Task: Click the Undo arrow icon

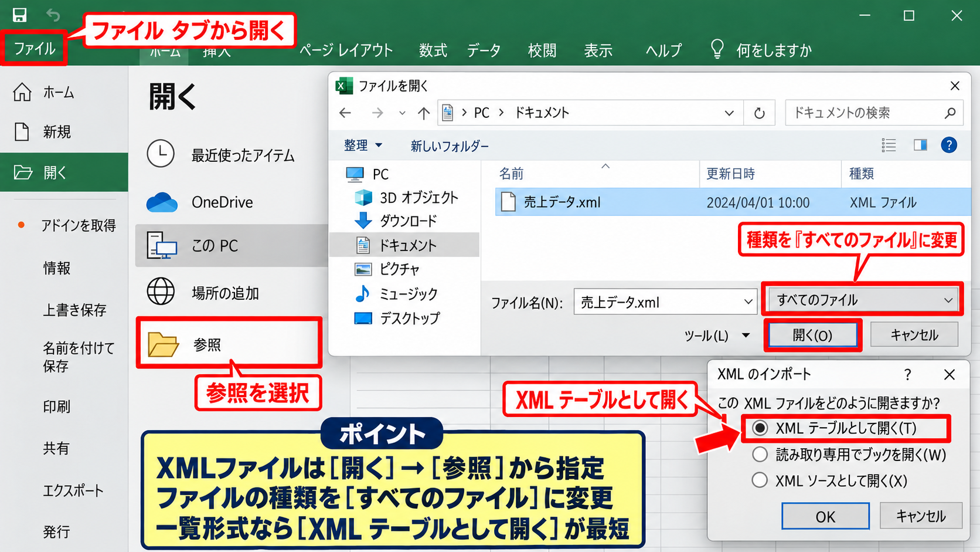Action: point(53,15)
